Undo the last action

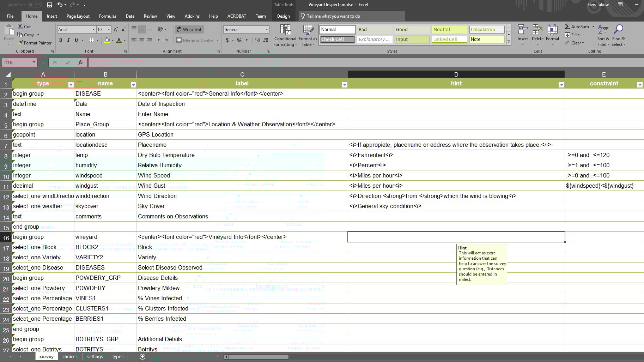coord(60,5)
